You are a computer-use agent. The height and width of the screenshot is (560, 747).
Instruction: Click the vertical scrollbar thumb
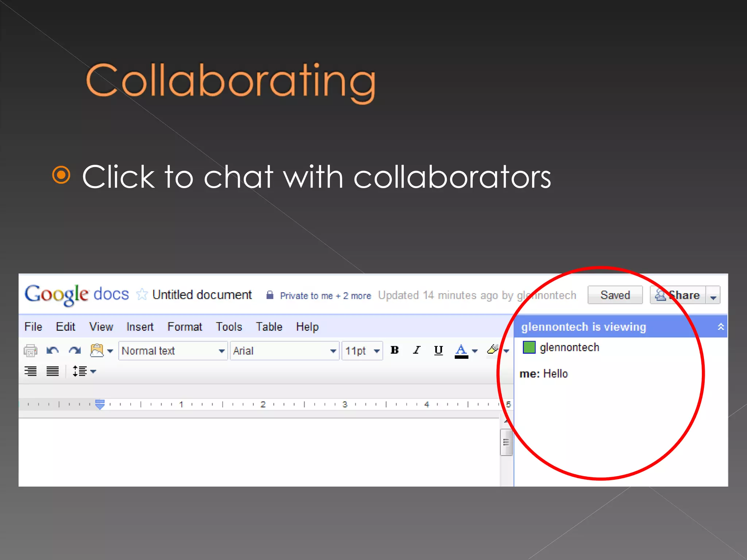(x=506, y=443)
